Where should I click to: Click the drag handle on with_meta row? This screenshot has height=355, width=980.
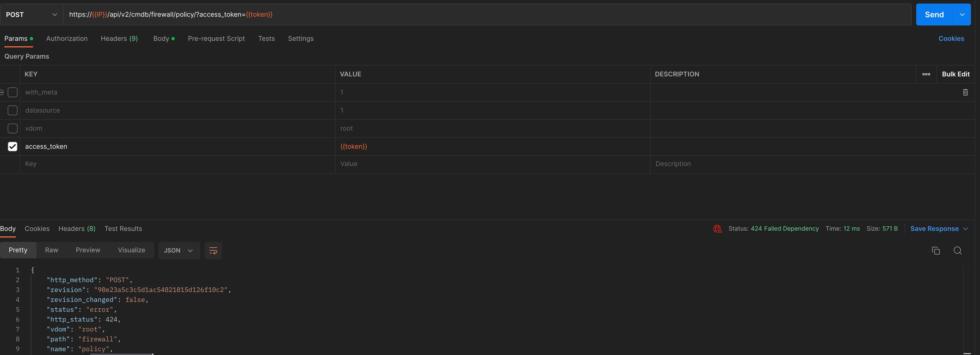click(x=2, y=92)
